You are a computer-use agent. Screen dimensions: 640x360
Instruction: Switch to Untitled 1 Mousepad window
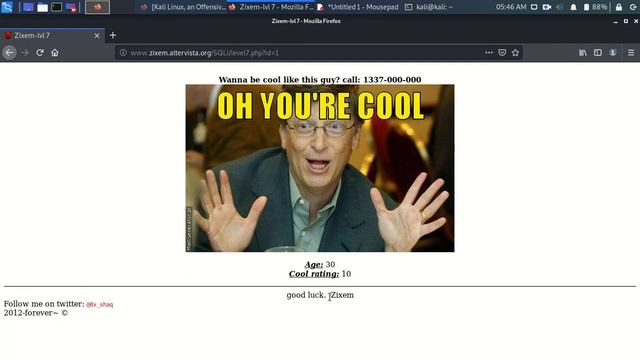click(x=358, y=7)
